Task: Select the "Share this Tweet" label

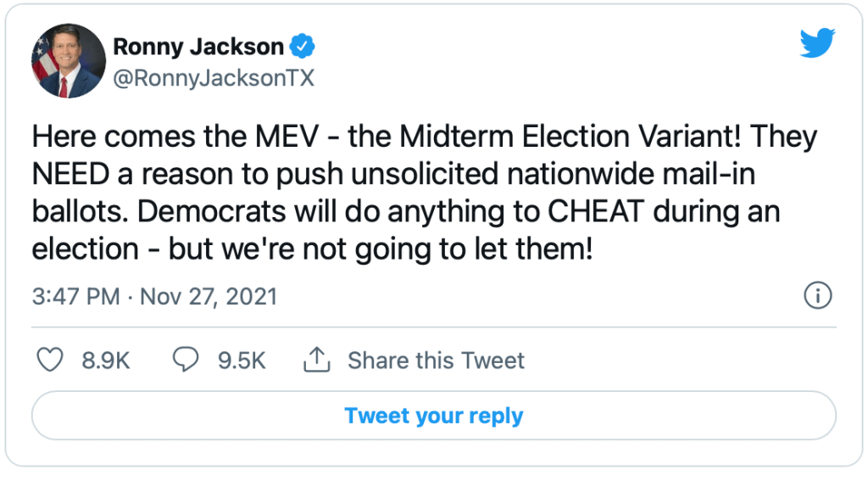Action: click(x=436, y=361)
